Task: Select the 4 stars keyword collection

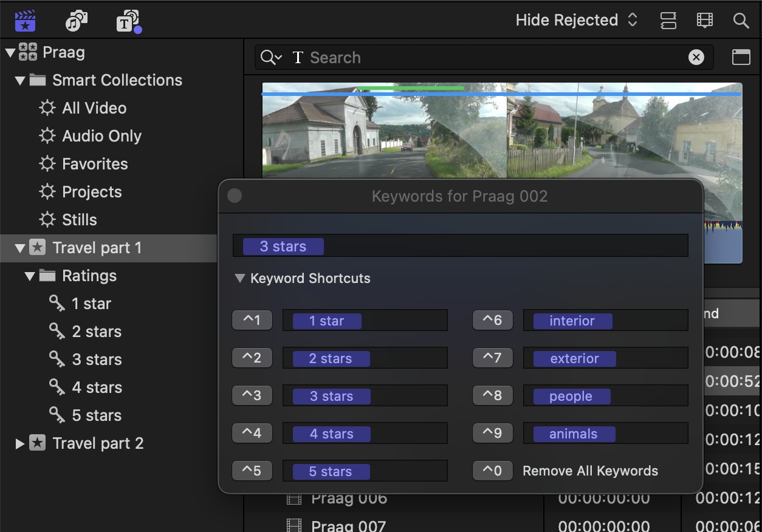Action: click(x=97, y=387)
